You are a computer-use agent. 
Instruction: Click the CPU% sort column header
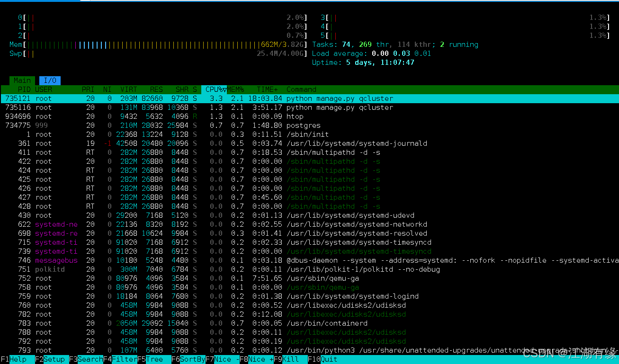tap(214, 89)
